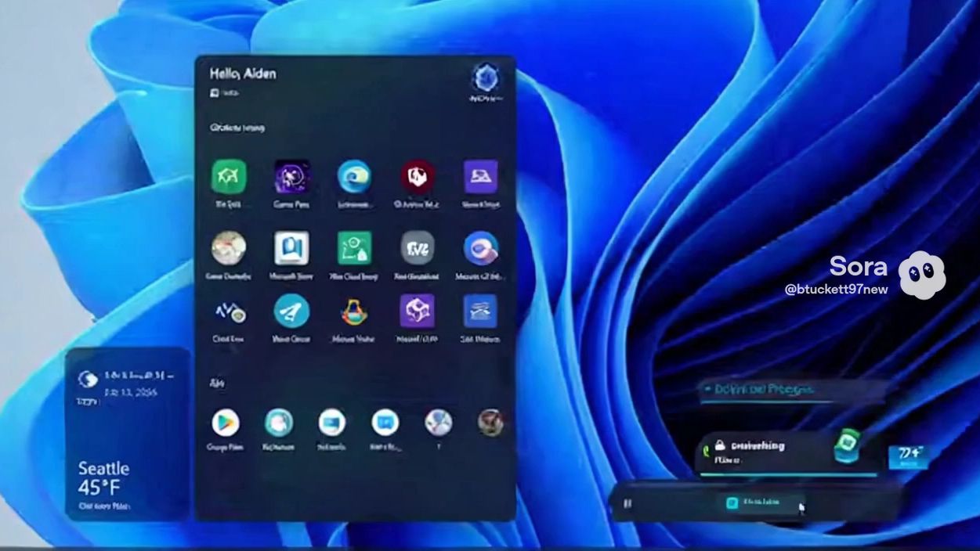Screen dimensions: 980x551
Task: Open the blue tile beside notification
Action: point(908,456)
